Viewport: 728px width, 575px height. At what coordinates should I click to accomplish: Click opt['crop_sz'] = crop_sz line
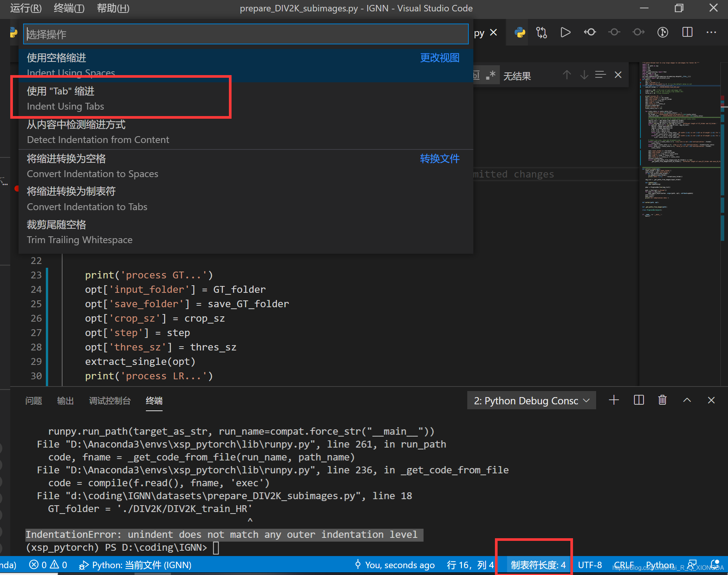click(x=155, y=318)
